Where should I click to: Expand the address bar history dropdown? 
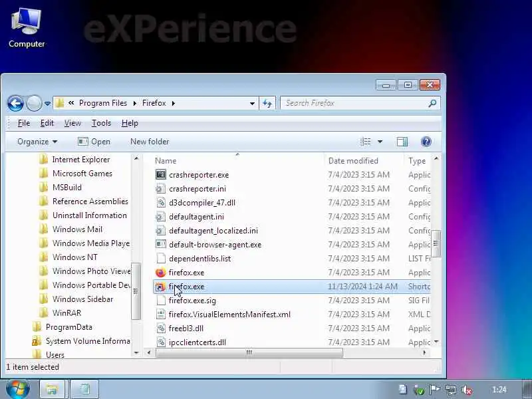pos(252,104)
